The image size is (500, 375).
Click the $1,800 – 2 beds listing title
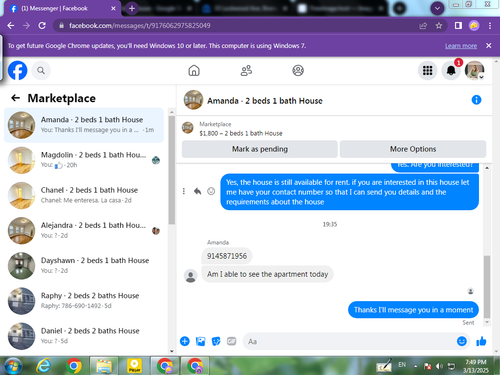(241, 133)
